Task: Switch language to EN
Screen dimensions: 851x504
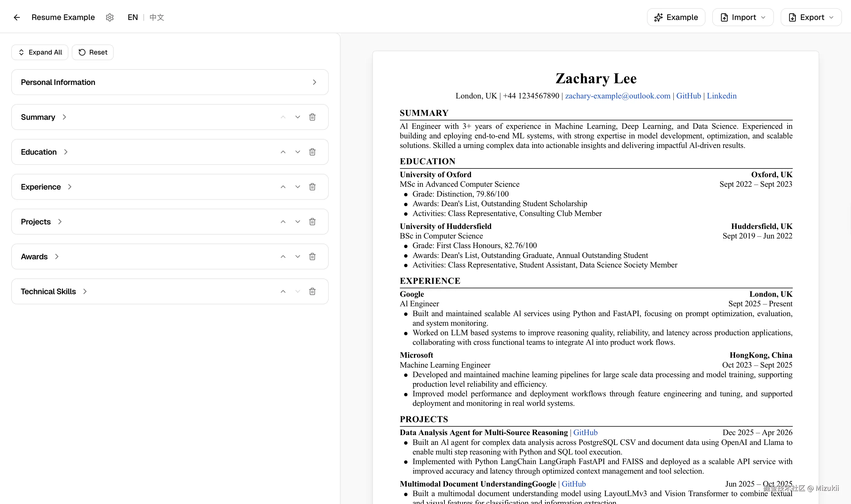Action: coord(133,17)
